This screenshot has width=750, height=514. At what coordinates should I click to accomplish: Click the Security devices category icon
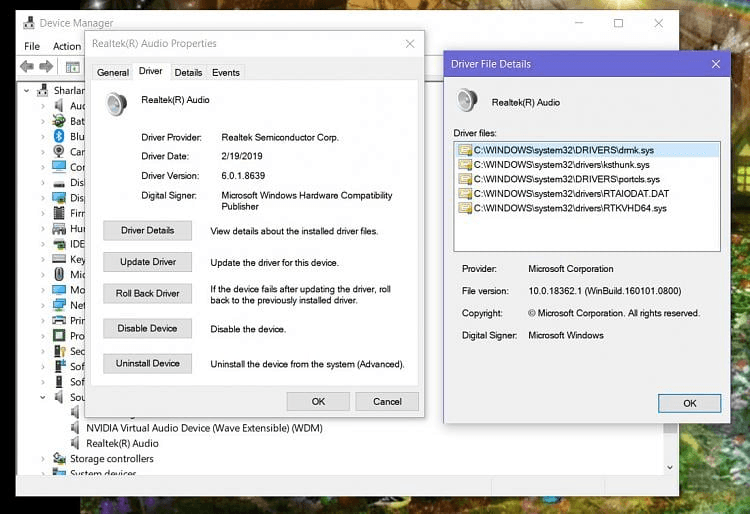(x=59, y=351)
